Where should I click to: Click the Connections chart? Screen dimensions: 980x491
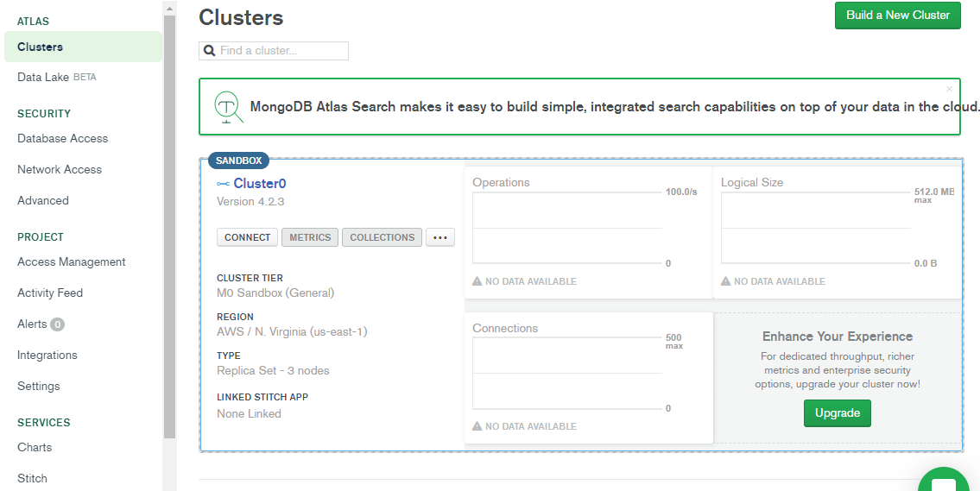[567, 374]
